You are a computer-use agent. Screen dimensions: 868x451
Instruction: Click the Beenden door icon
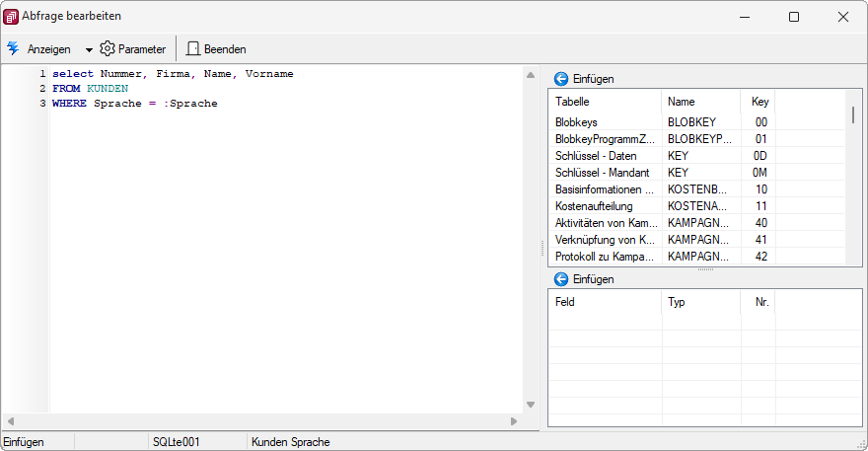pyautogui.click(x=192, y=48)
